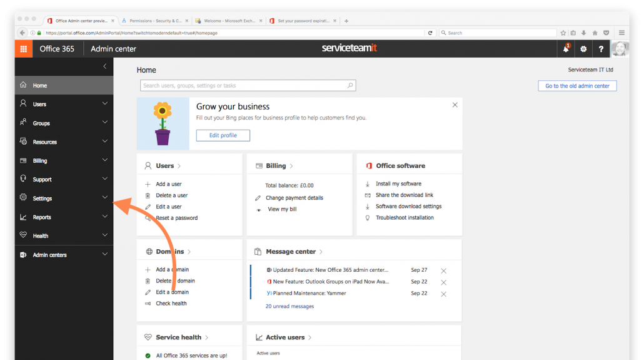Viewport: 644px width, 360px height.
Task: Click the Groups icon in sidebar
Action: (23, 122)
